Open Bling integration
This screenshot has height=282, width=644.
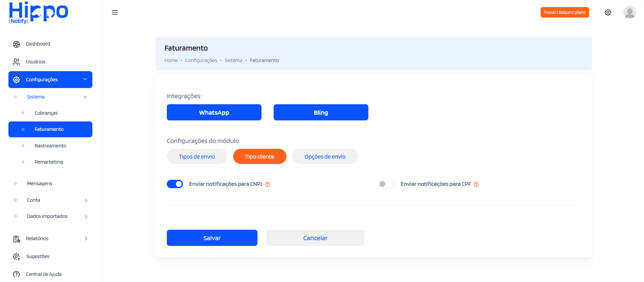[x=321, y=112]
